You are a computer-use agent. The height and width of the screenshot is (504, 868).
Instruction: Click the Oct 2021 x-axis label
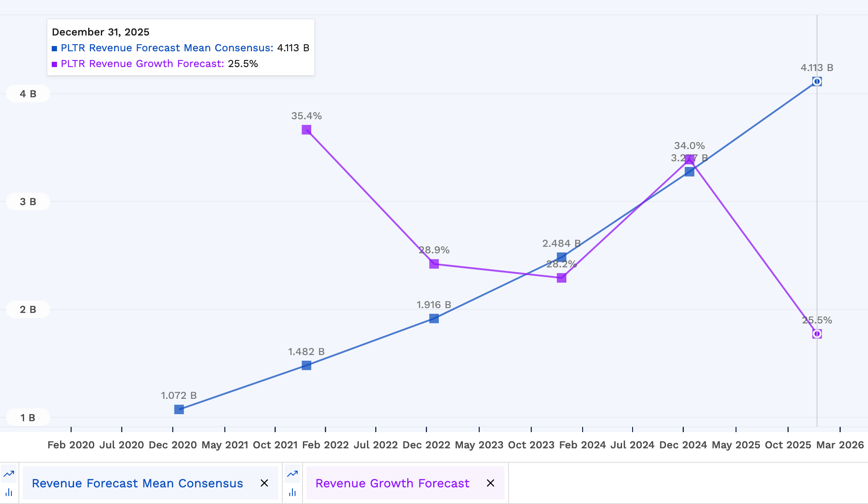pyautogui.click(x=275, y=445)
